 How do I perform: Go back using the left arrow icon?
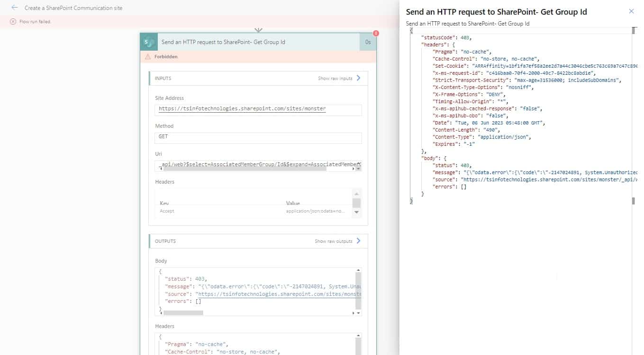click(x=14, y=8)
